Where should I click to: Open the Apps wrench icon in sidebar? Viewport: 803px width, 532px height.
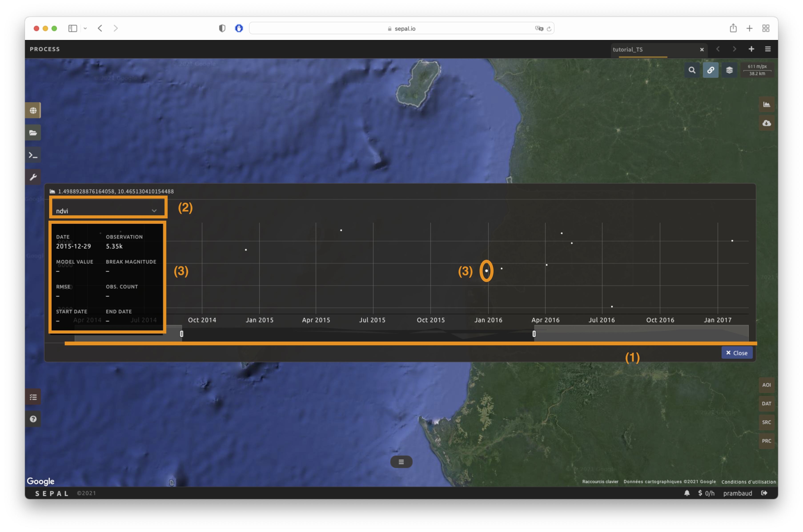pos(33,177)
